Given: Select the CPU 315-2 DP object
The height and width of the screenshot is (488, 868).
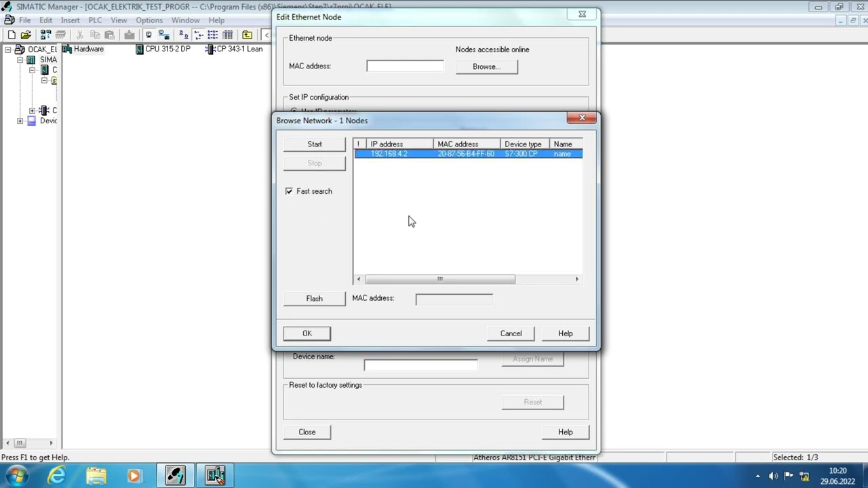Looking at the screenshot, I should (x=163, y=49).
